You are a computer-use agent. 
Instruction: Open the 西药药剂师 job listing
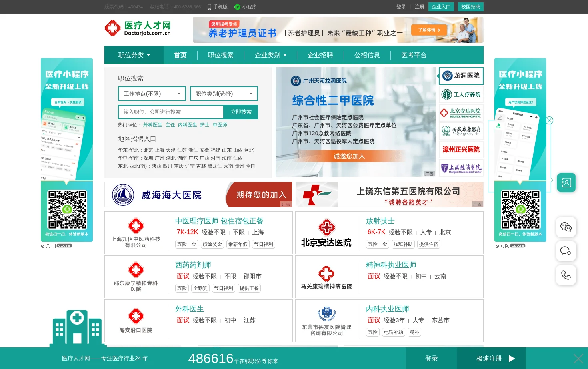(193, 265)
